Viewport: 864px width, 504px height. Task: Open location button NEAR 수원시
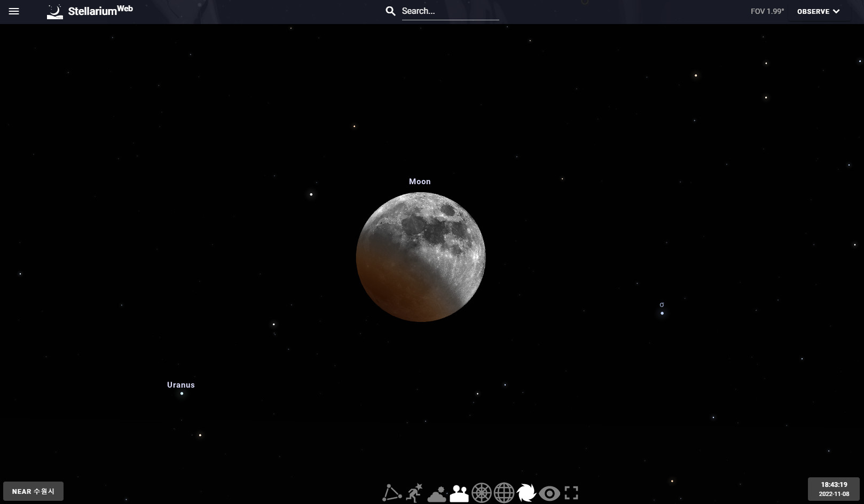tap(34, 491)
